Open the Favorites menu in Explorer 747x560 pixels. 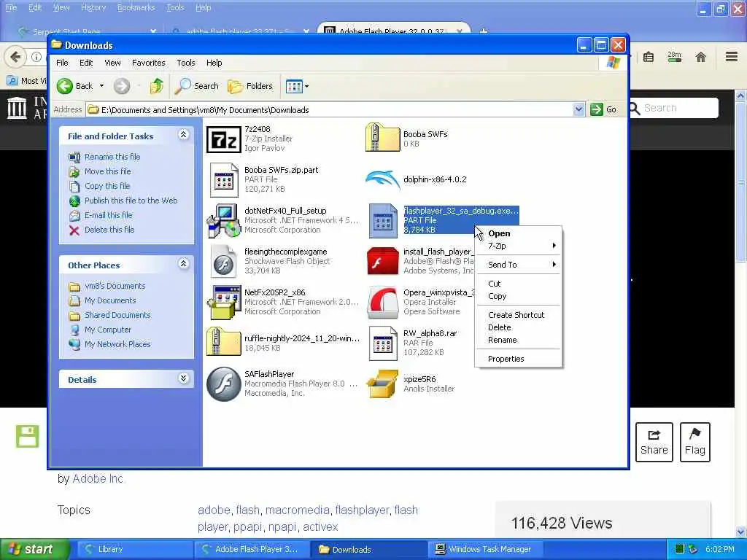pyautogui.click(x=149, y=63)
